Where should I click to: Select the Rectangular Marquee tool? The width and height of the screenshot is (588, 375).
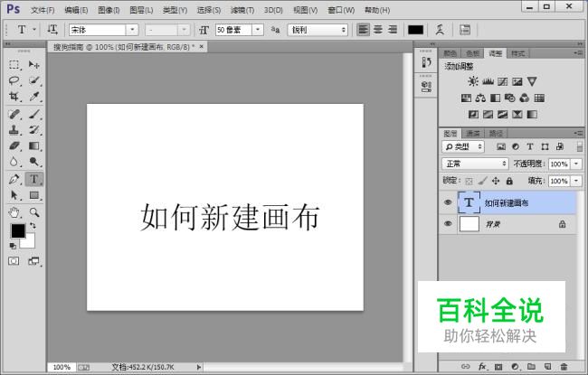(x=14, y=65)
